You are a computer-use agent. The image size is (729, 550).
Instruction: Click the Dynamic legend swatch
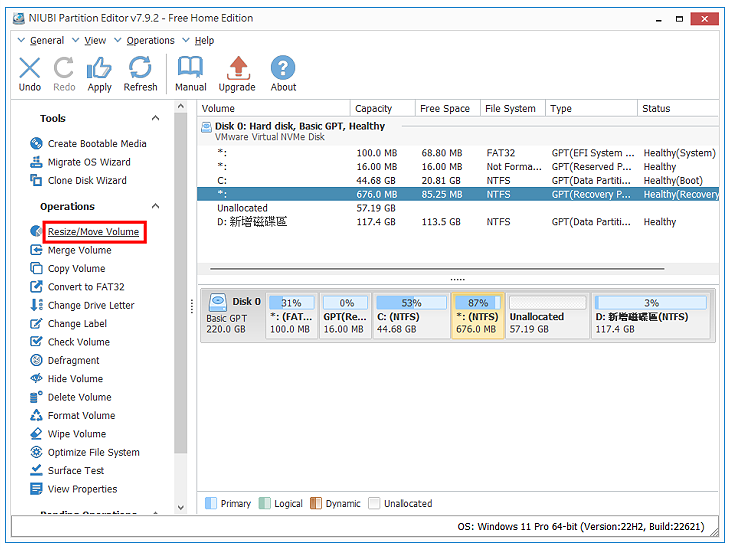(316, 504)
